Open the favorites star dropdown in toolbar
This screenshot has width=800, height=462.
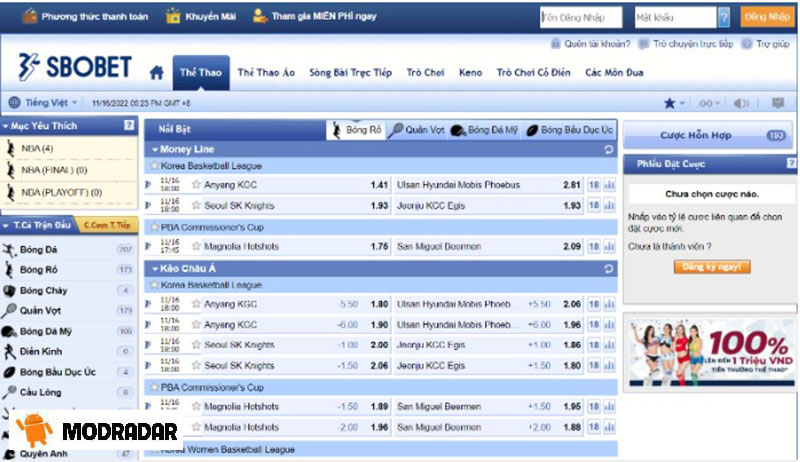674,104
